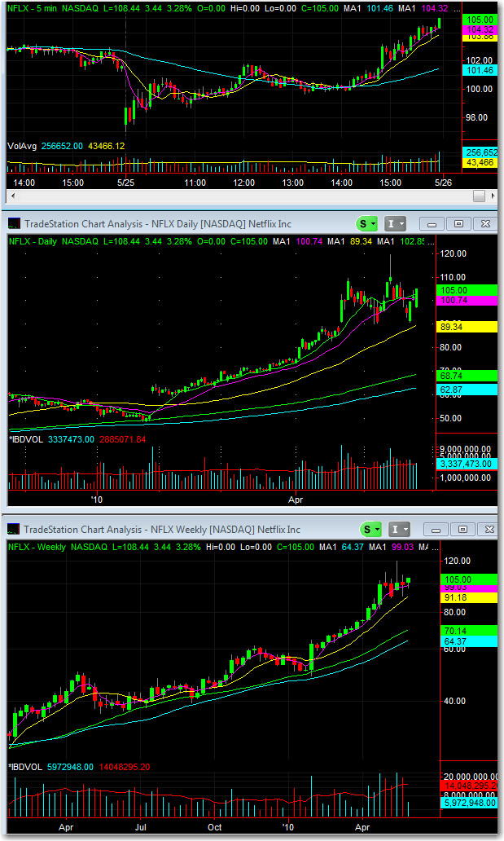Image resolution: width=504 pixels, height=841 pixels.
Task: Click the VolAvg label in 5 min chart
Action: pyautogui.click(x=22, y=146)
